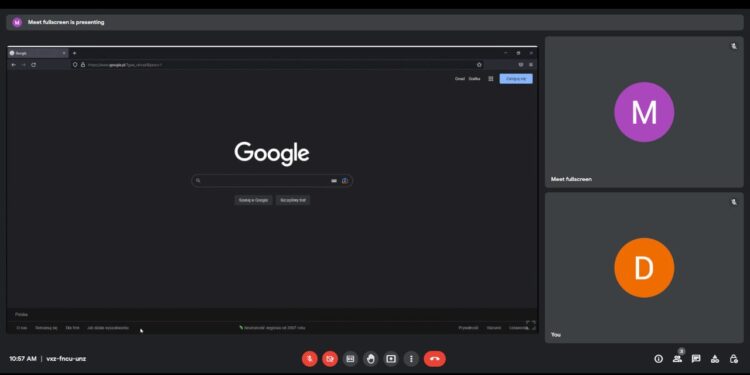Screen dimensions: 750x375
Task: Open the browser hamburger menu
Action: point(531,65)
